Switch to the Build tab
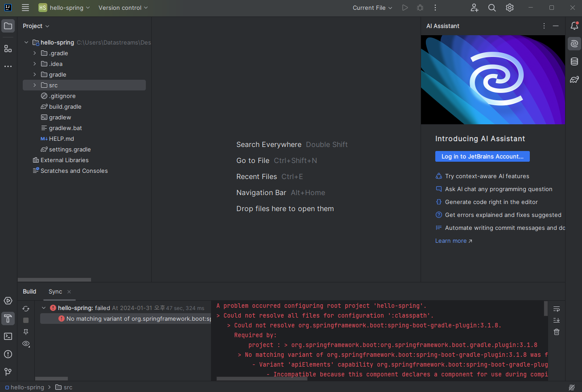The width and height of the screenshot is (582, 392). pyautogui.click(x=29, y=291)
